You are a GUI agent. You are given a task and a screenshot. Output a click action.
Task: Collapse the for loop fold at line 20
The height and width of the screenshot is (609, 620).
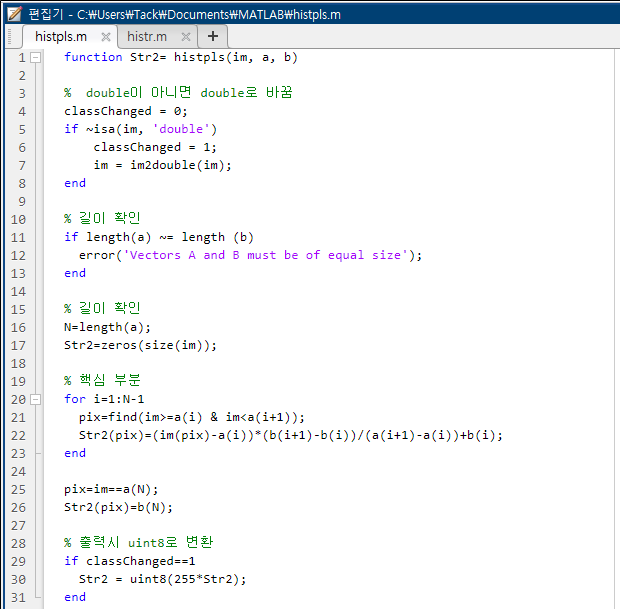click(36, 399)
